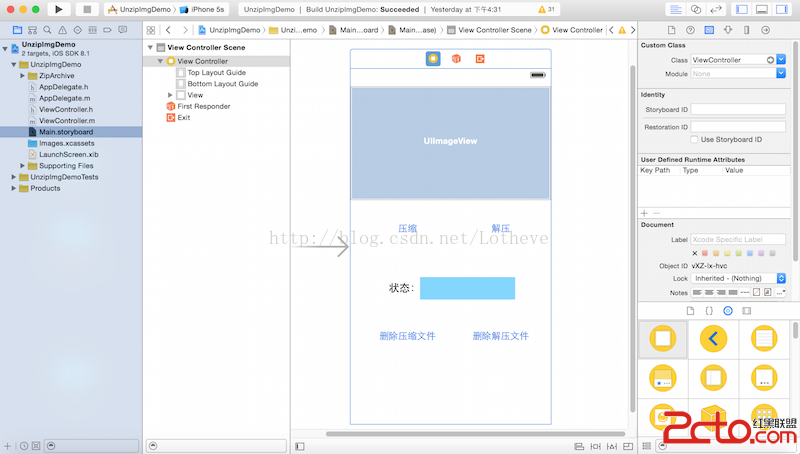Image resolution: width=800 pixels, height=454 pixels.
Task: Select ViewController.m in the navigator
Action: (67, 120)
